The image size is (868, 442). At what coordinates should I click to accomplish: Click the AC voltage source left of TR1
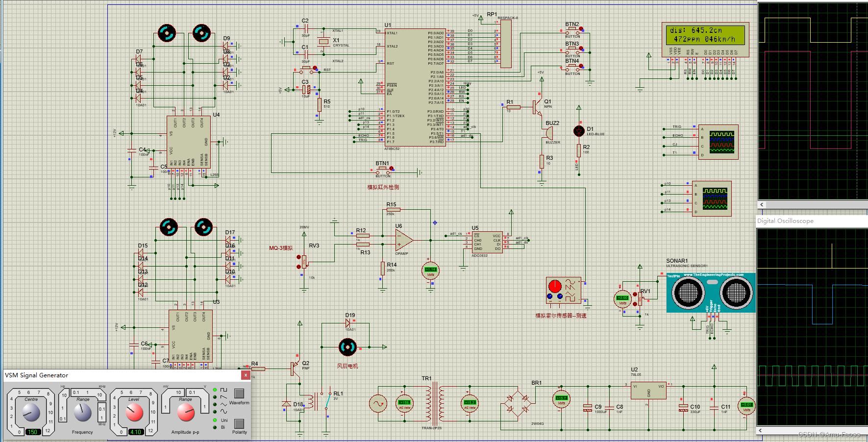(x=378, y=404)
